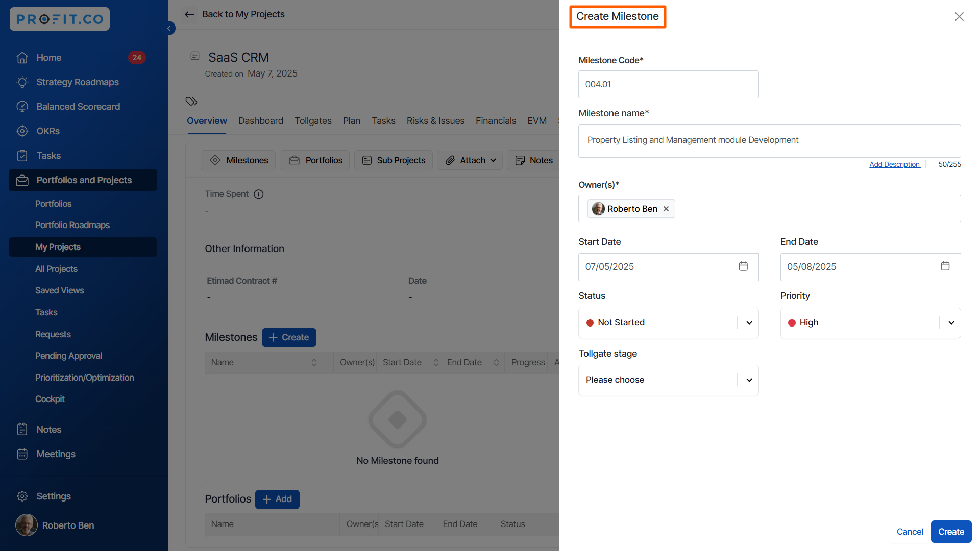Image resolution: width=980 pixels, height=551 pixels.
Task: Click the Add Description link
Action: (894, 164)
